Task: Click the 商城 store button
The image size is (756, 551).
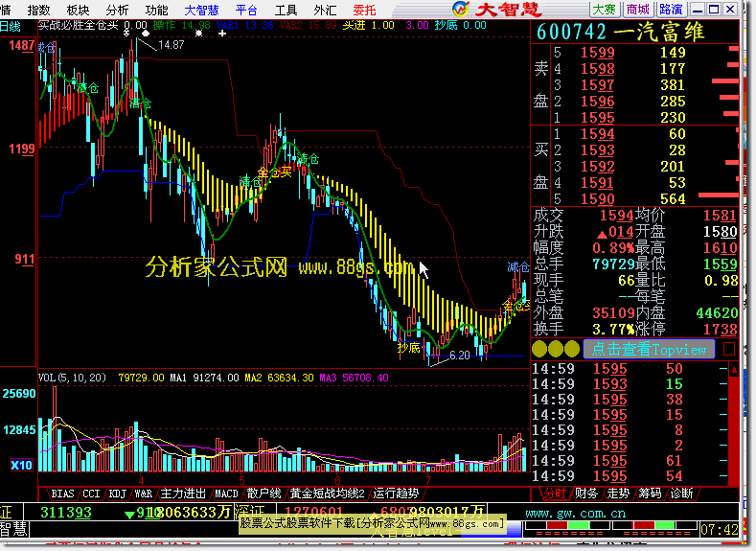Action: tap(638, 10)
